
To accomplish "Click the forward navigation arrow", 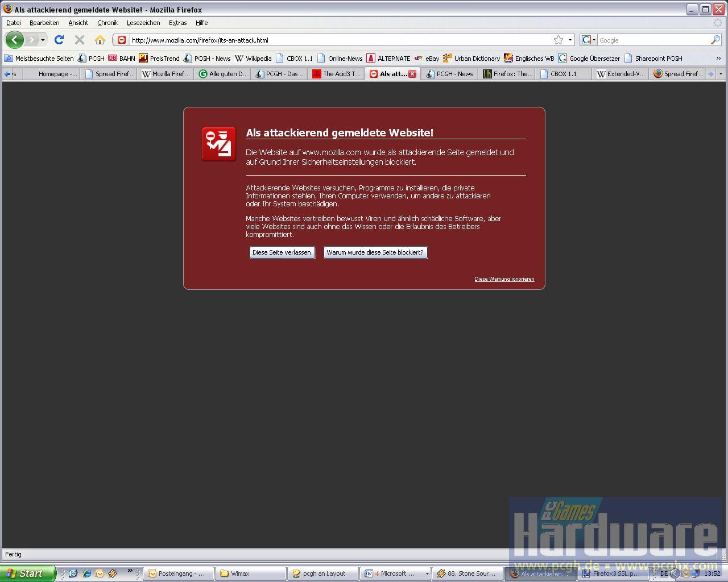I will coord(32,40).
